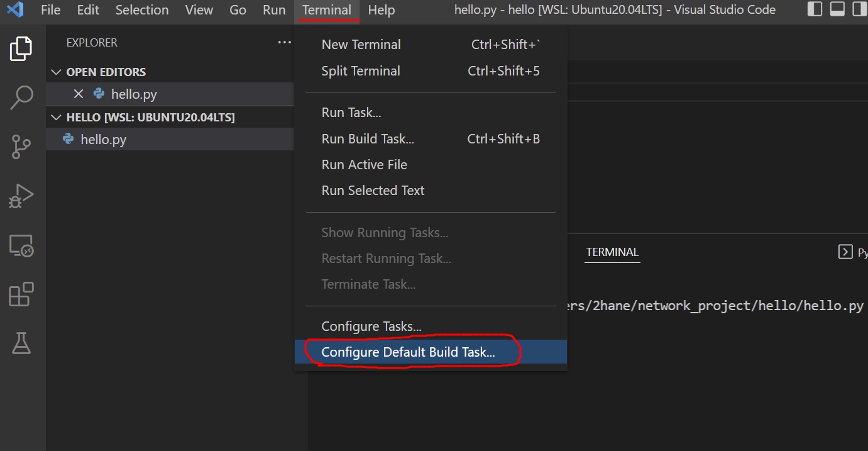Switch to the TERMINAL panel tab
This screenshot has height=451, width=868.
coord(612,252)
